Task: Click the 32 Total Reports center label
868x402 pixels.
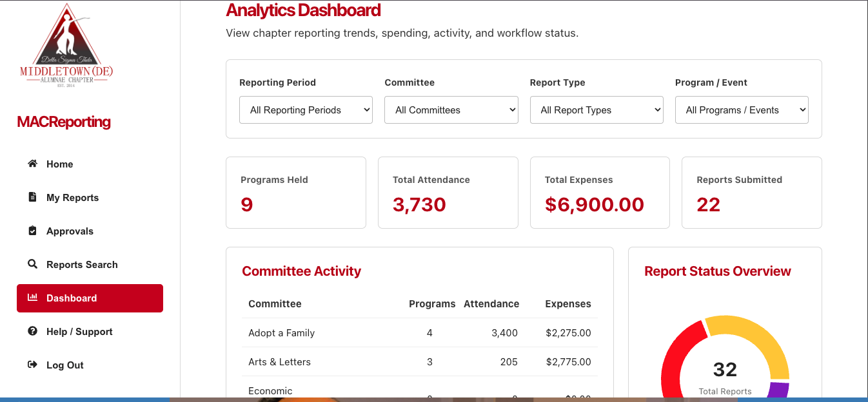Action: [725, 376]
